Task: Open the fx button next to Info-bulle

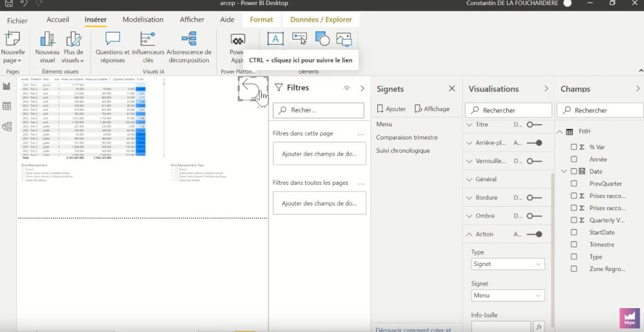Action: [x=539, y=327]
